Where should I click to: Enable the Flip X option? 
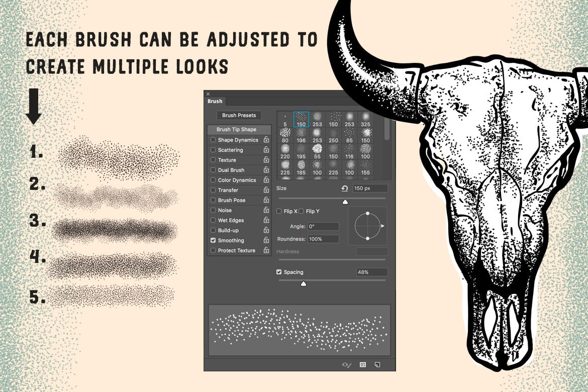(x=279, y=211)
